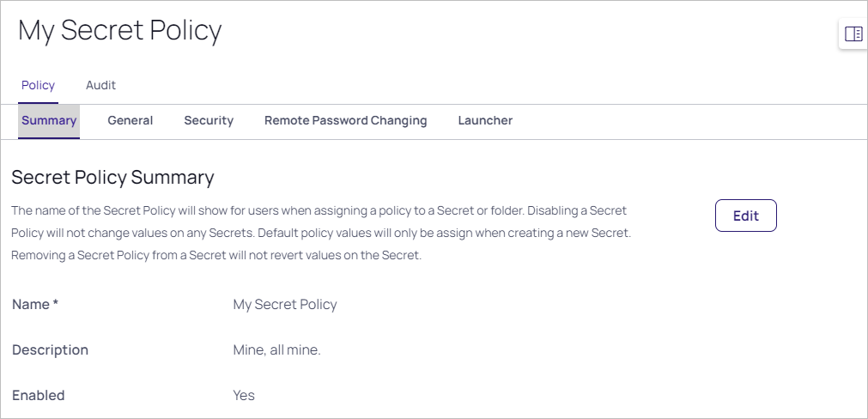The height and width of the screenshot is (419, 868).
Task: Click the Enabled value Yes
Action: (x=244, y=395)
